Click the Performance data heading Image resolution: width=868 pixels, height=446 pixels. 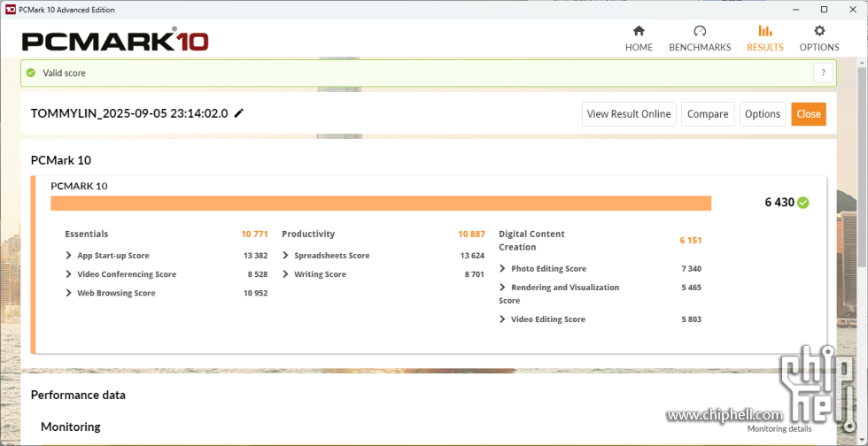[78, 395]
